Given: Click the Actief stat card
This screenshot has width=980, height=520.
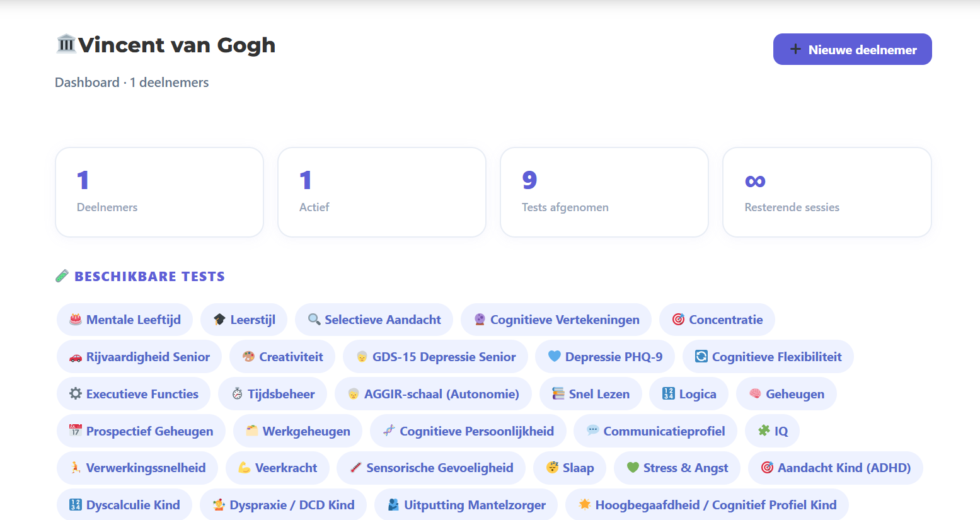Looking at the screenshot, I should click(x=382, y=192).
